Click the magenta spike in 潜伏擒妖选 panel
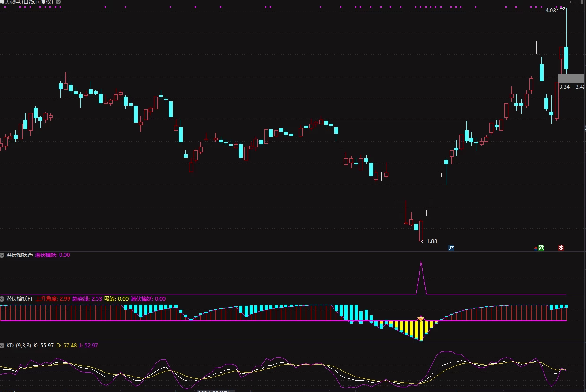The image size is (586, 392). (421, 277)
